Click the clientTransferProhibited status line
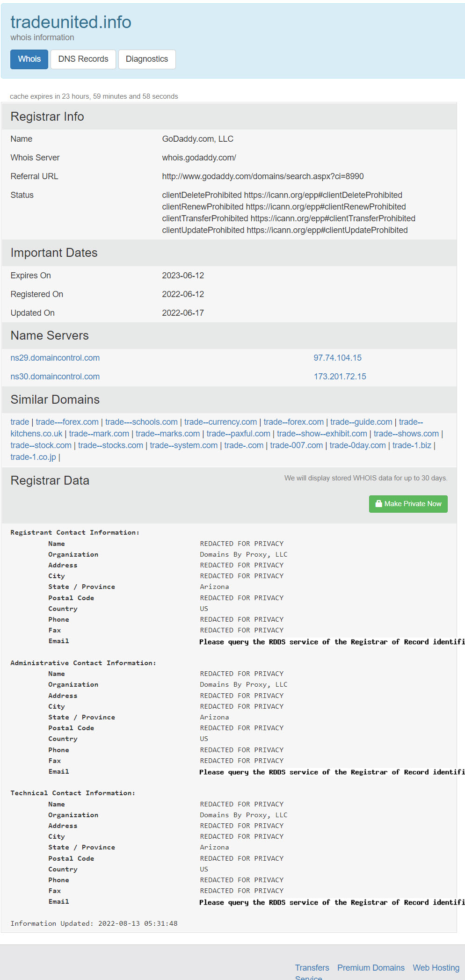The image size is (465, 980). pos(289,218)
